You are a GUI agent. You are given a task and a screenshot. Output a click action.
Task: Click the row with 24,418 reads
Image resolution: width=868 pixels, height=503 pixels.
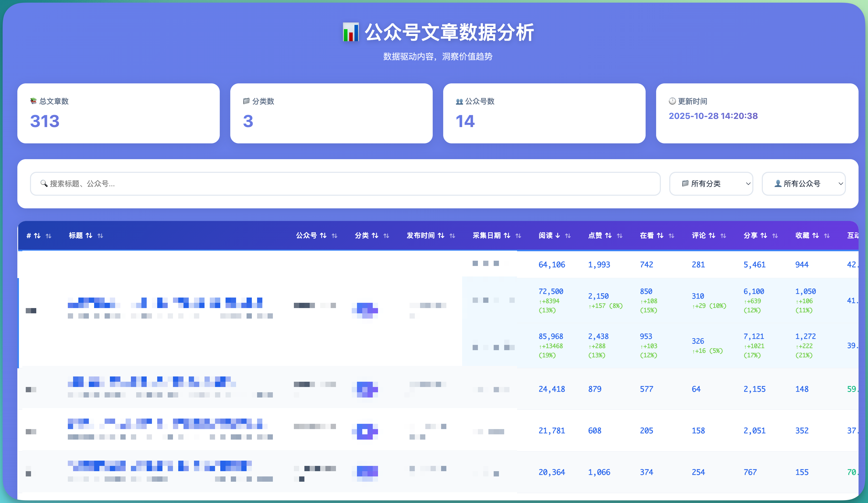(552, 389)
